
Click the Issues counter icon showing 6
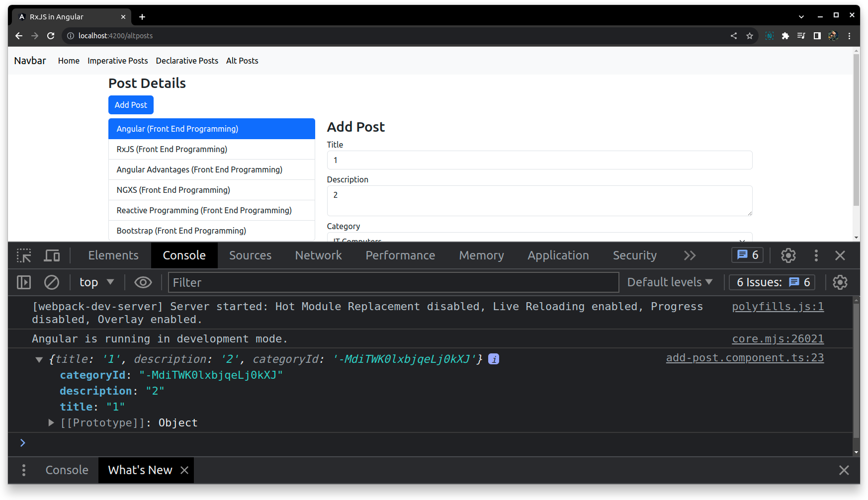point(747,255)
